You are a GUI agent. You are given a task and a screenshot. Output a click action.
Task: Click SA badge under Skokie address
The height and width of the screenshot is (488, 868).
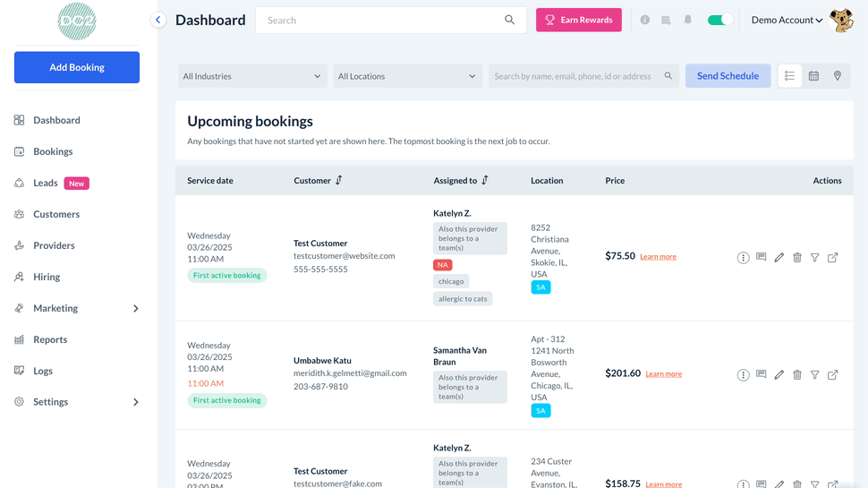point(540,287)
